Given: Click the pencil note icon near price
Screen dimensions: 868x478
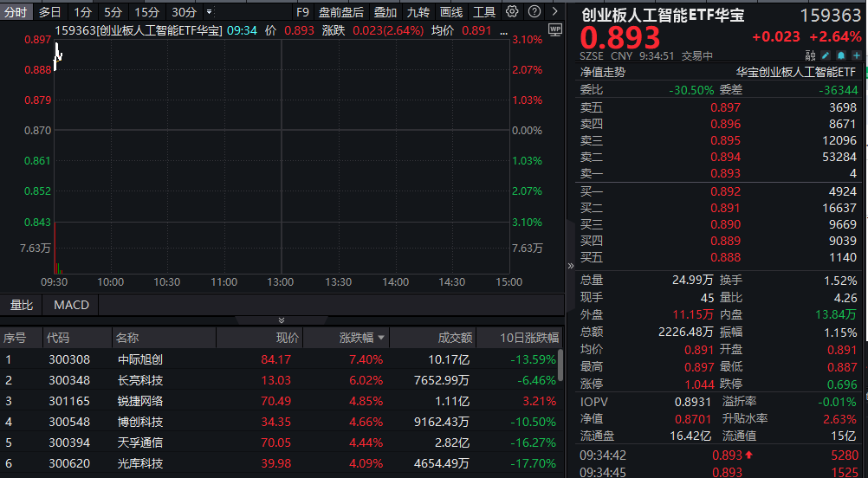Looking at the screenshot, I should [x=826, y=55].
